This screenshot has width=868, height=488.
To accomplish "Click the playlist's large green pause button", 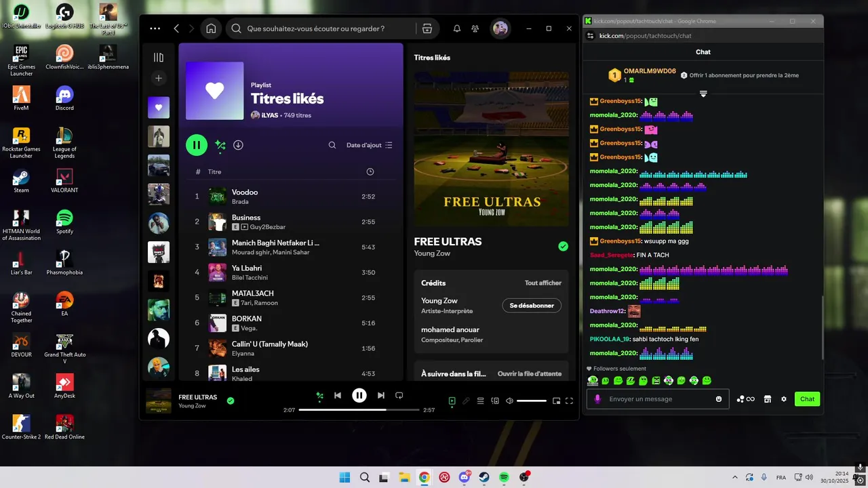I will click(197, 145).
